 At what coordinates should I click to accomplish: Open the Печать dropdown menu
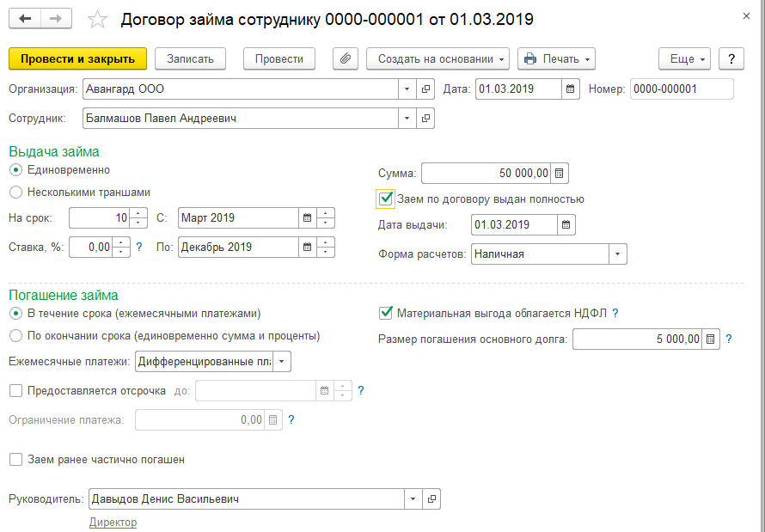(x=556, y=59)
